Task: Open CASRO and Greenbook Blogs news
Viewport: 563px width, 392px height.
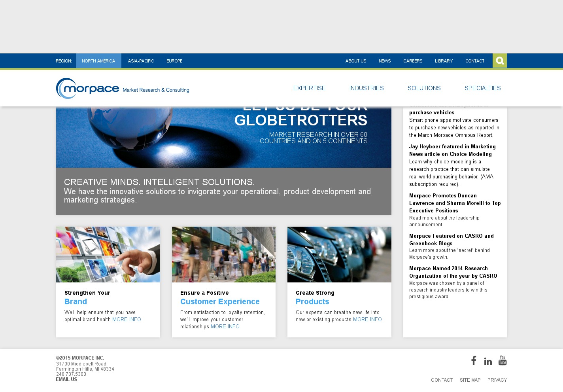Action: click(x=452, y=240)
